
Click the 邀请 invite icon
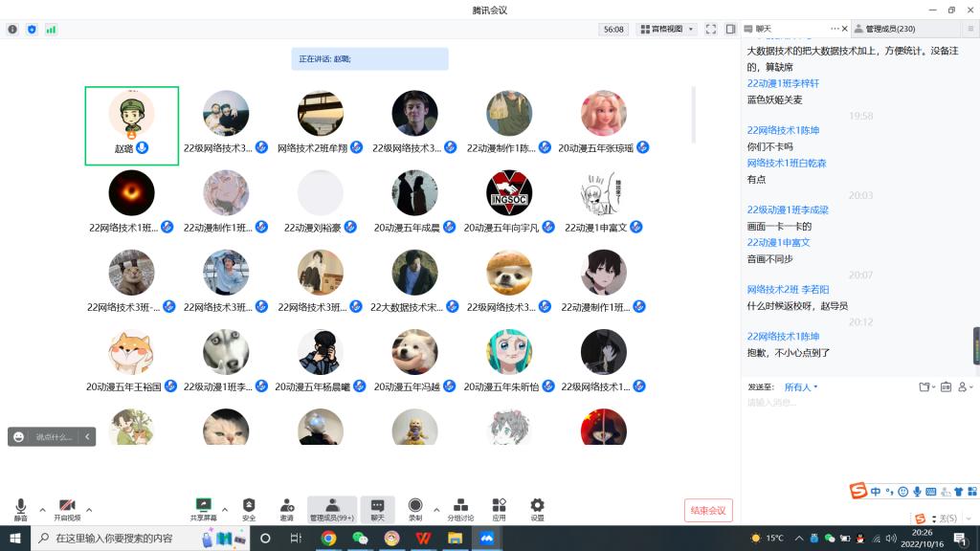(287, 508)
